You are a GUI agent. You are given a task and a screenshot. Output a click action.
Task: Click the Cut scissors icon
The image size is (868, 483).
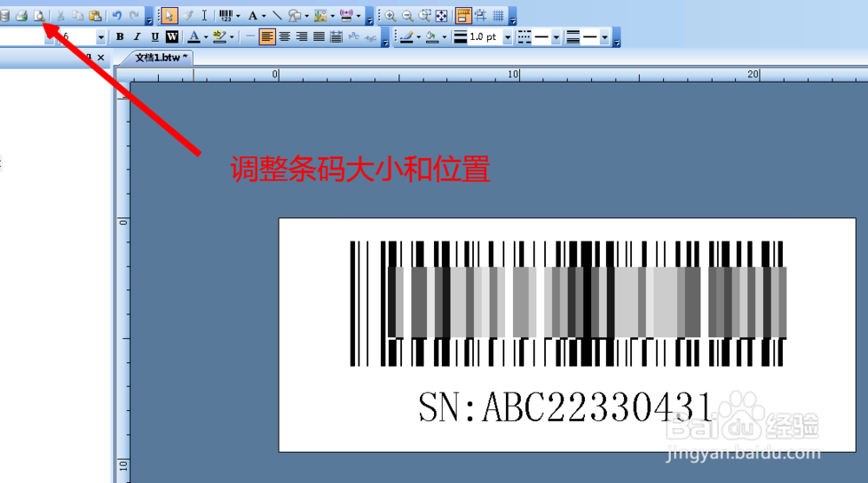[x=61, y=16]
